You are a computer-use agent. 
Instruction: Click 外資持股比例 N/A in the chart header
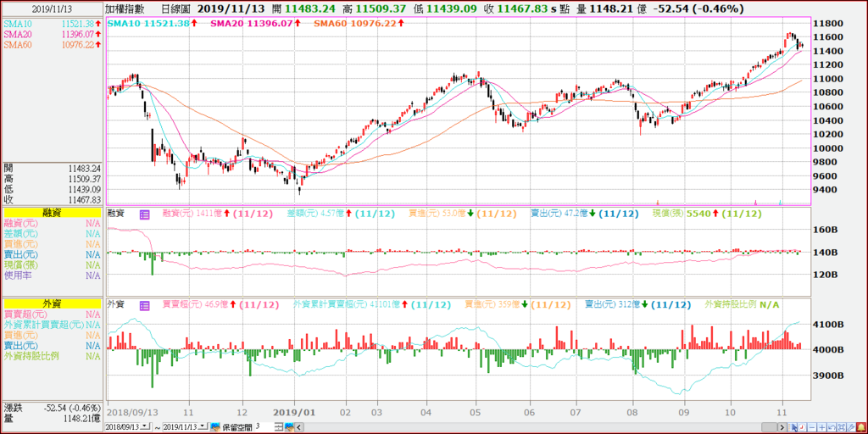pyautogui.click(x=742, y=304)
